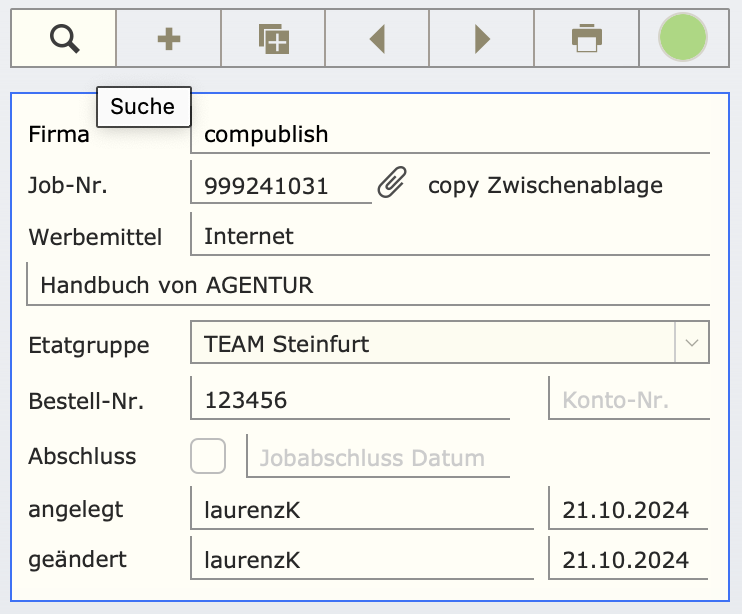Viewport: 742px width, 614px height.
Task: Click the Werbemittel field showing Internet
Action: pos(450,234)
